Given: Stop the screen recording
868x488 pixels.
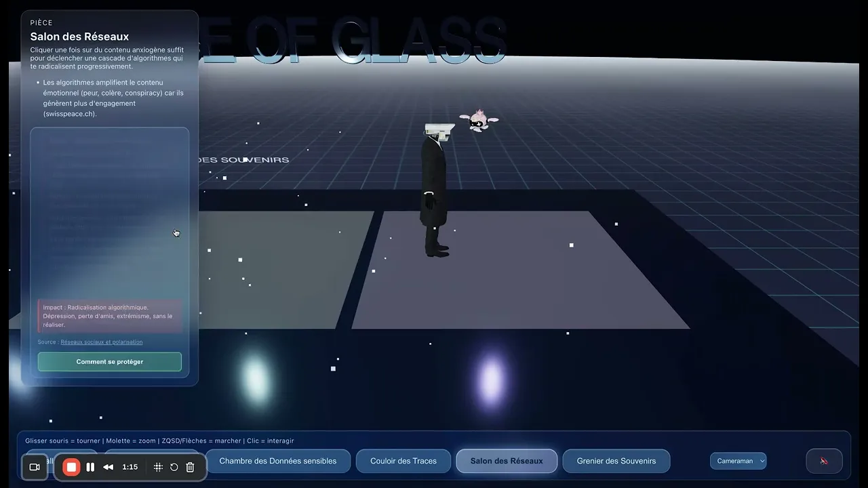Looking at the screenshot, I should 71,467.
